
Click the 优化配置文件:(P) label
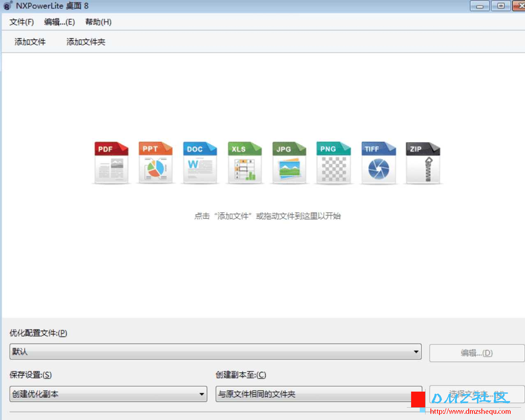coord(38,333)
